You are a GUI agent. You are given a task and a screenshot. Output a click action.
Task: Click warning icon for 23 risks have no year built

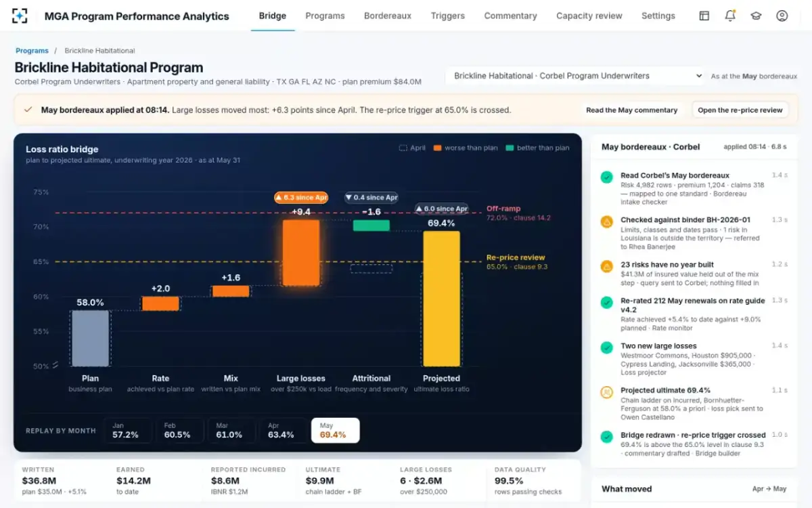(607, 266)
